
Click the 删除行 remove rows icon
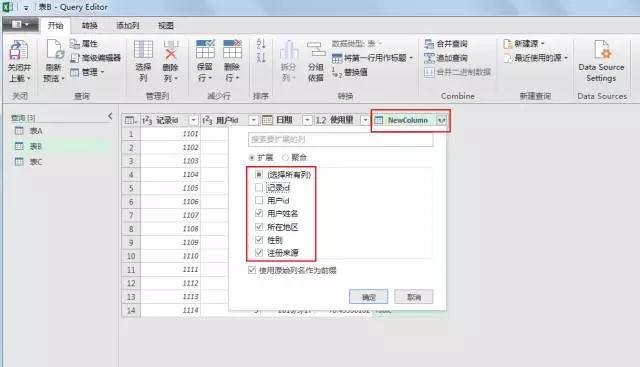pyautogui.click(x=232, y=49)
